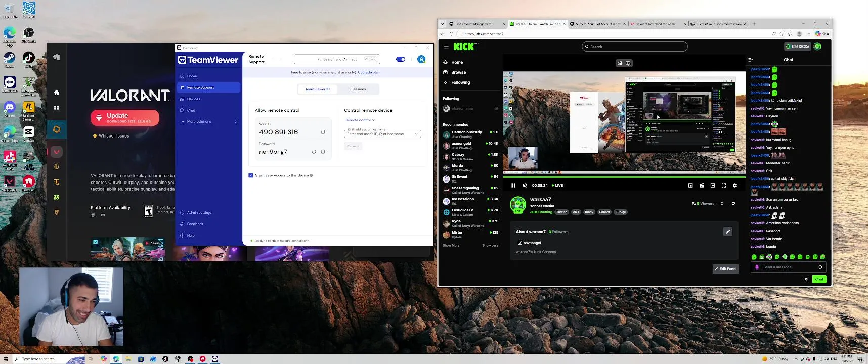Click the Easy Access info icon
868x364 pixels.
311,175
